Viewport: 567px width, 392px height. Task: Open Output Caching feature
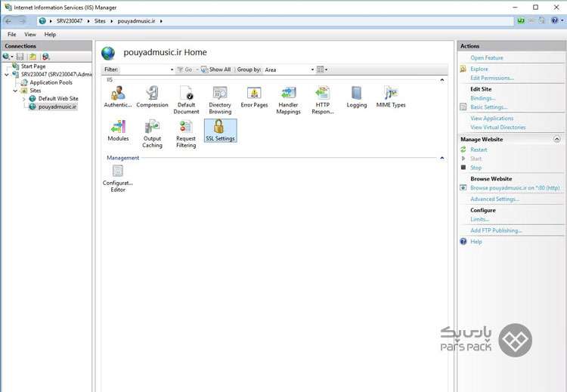tap(152, 134)
